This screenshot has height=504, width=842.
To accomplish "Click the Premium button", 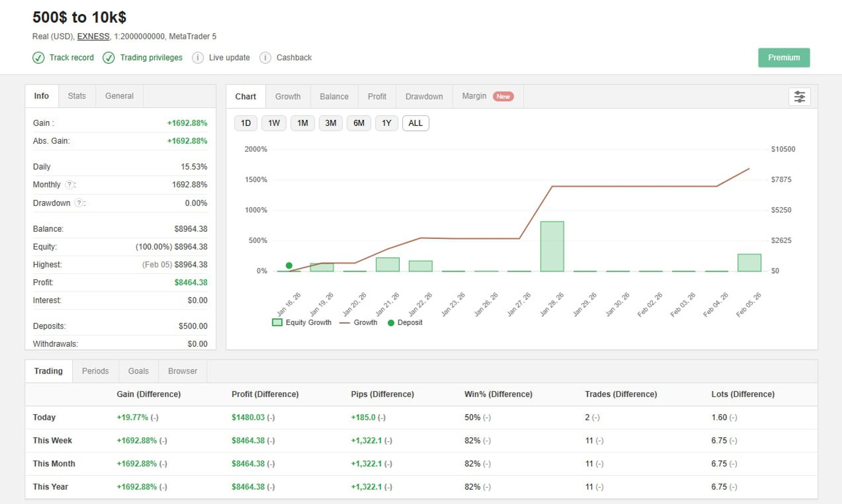I will point(784,58).
